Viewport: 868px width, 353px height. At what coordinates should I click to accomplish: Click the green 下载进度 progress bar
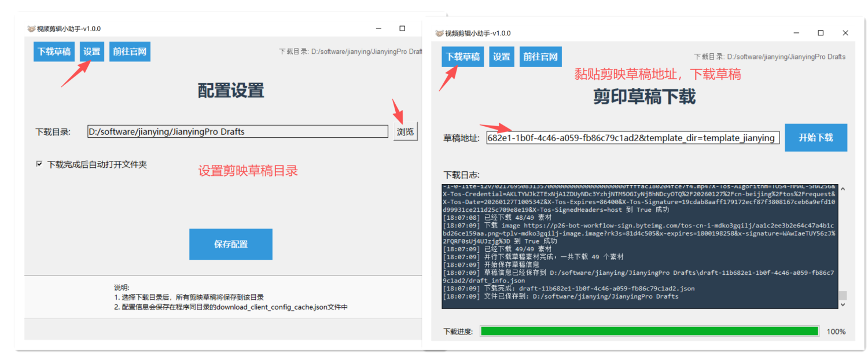click(649, 331)
